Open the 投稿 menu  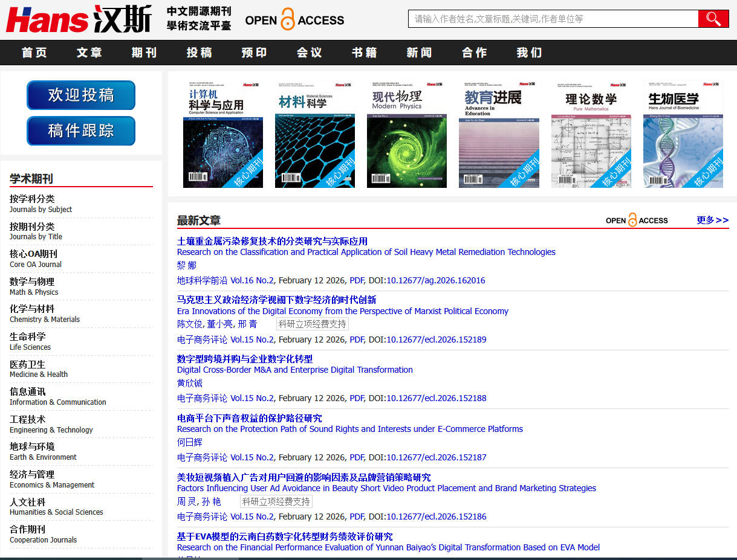200,53
